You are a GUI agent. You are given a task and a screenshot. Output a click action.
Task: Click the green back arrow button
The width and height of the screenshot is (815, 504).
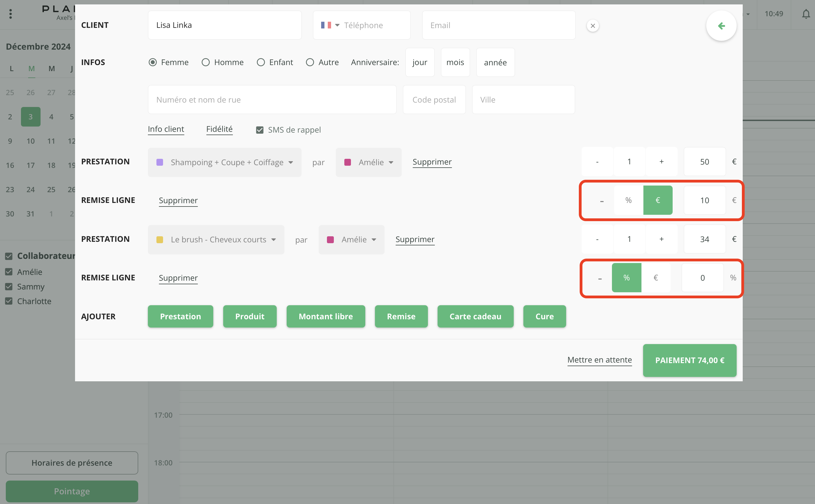pyautogui.click(x=721, y=26)
